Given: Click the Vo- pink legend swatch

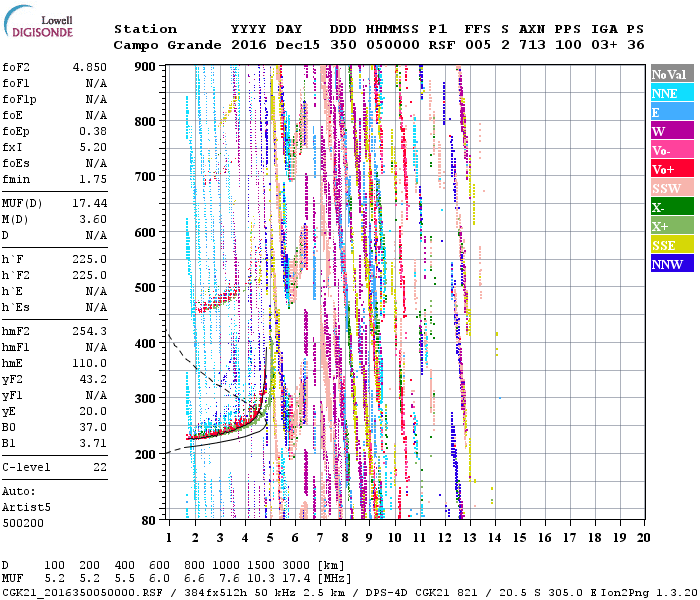Looking at the screenshot, I should (x=672, y=150).
